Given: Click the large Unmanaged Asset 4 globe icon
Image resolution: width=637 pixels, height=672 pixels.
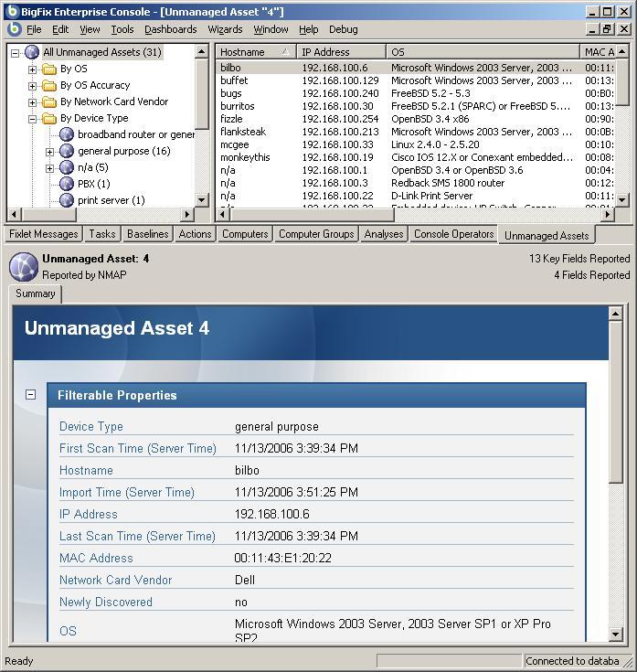Looking at the screenshot, I should coord(24,267).
